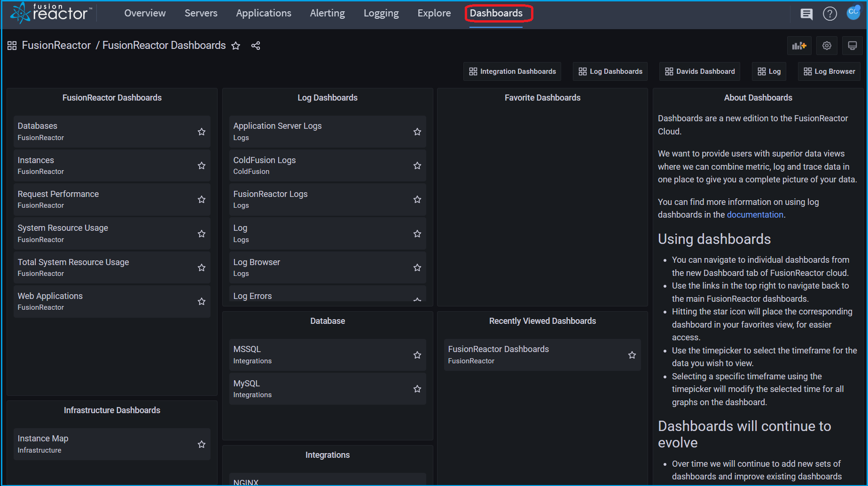Favorite the Application Server Logs dashboard

[x=417, y=132]
